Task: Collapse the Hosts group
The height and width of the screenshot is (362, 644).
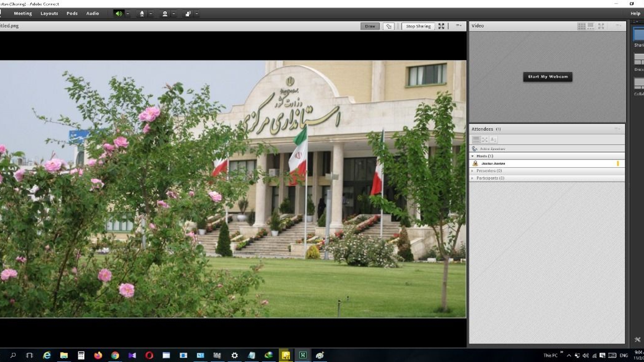Action: (x=473, y=156)
